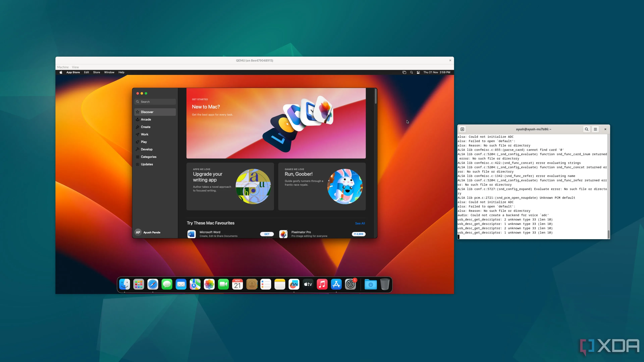Open Help menu in menu bar
Screen dimensions: 644x362
pos(121,72)
